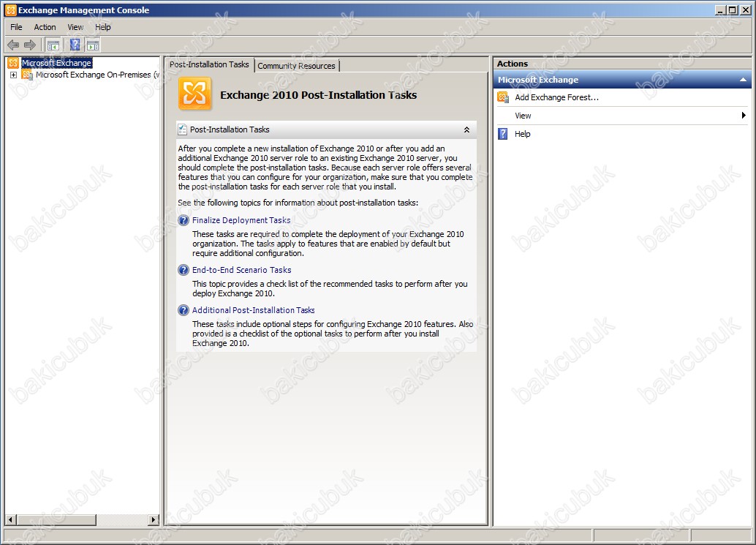Open the Action menu

pyautogui.click(x=45, y=27)
